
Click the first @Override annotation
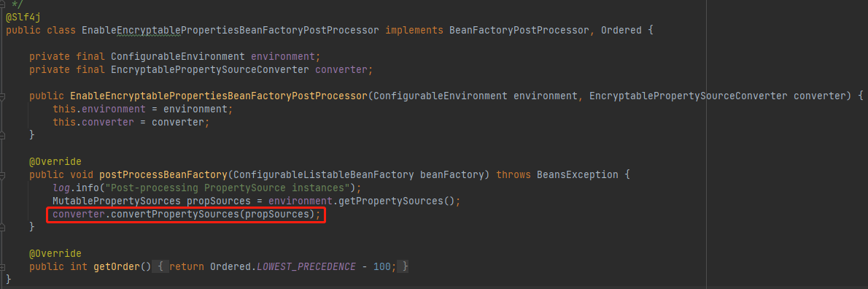pos(55,162)
